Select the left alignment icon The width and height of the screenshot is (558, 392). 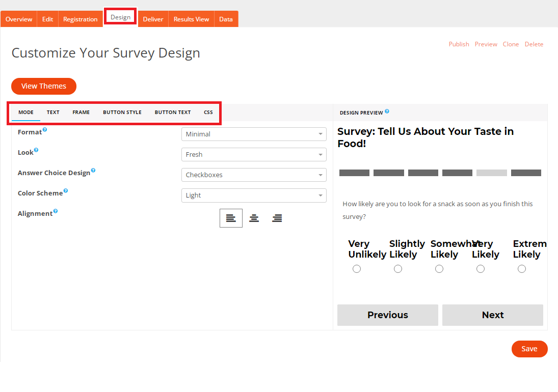(x=231, y=218)
